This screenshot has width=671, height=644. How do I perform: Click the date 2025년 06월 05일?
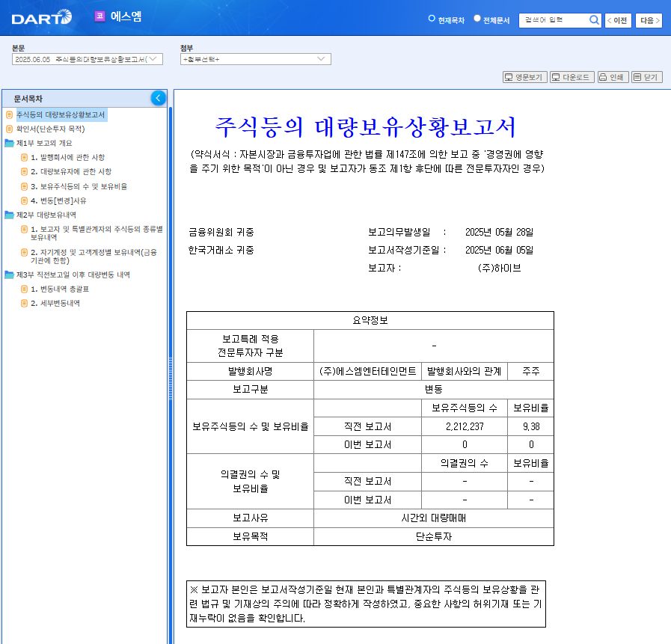tap(500, 250)
